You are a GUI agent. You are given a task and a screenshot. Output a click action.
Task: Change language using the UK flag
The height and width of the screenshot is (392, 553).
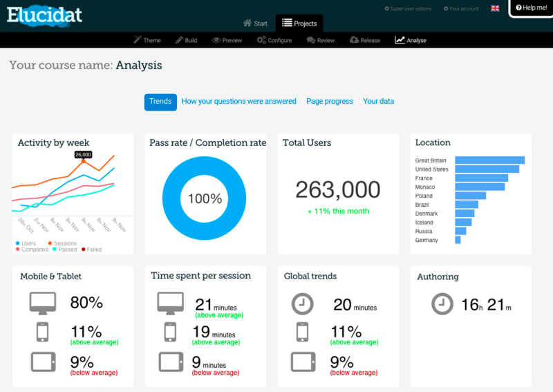(495, 8)
